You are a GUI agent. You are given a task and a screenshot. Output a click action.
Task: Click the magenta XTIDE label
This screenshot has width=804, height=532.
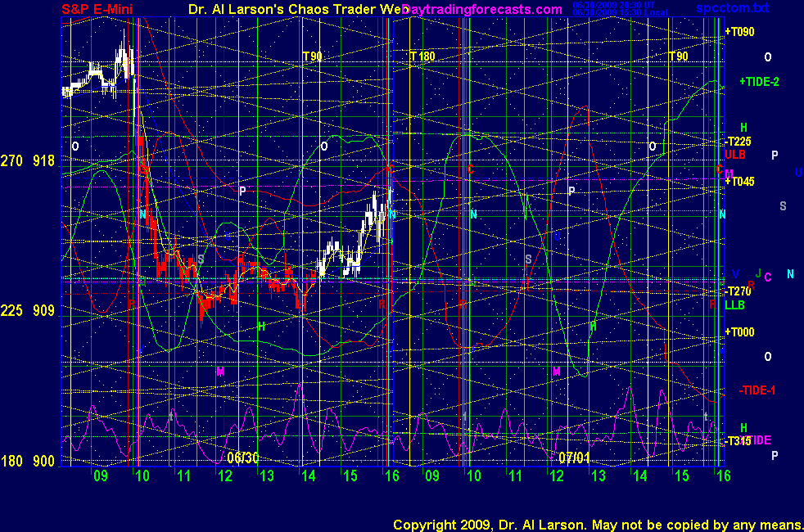coord(755,440)
